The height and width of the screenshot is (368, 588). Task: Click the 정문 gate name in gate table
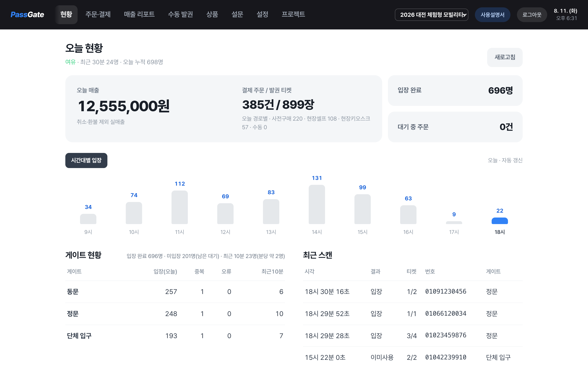pos(73,314)
